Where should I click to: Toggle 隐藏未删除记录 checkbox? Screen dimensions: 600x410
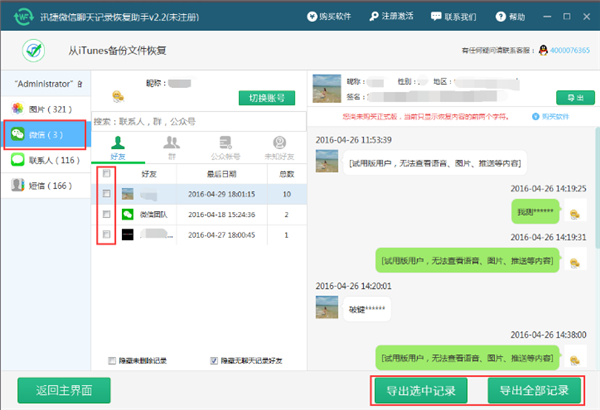[x=112, y=361]
